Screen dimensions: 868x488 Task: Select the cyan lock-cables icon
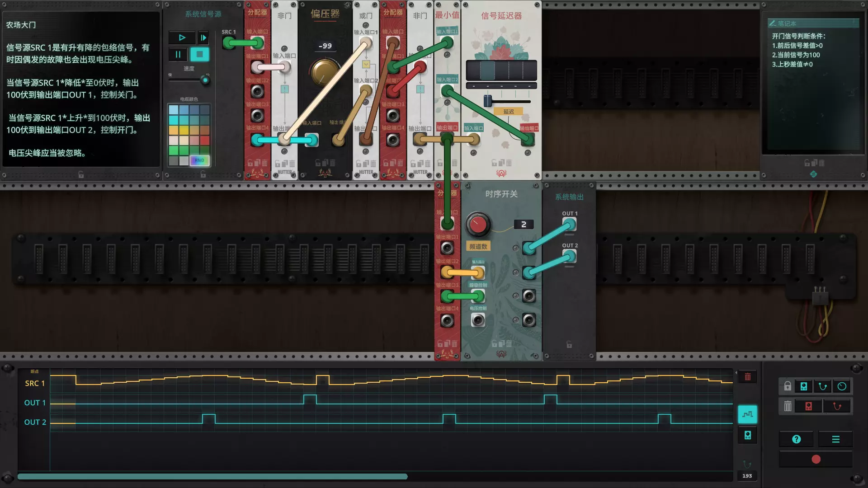(x=823, y=386)
